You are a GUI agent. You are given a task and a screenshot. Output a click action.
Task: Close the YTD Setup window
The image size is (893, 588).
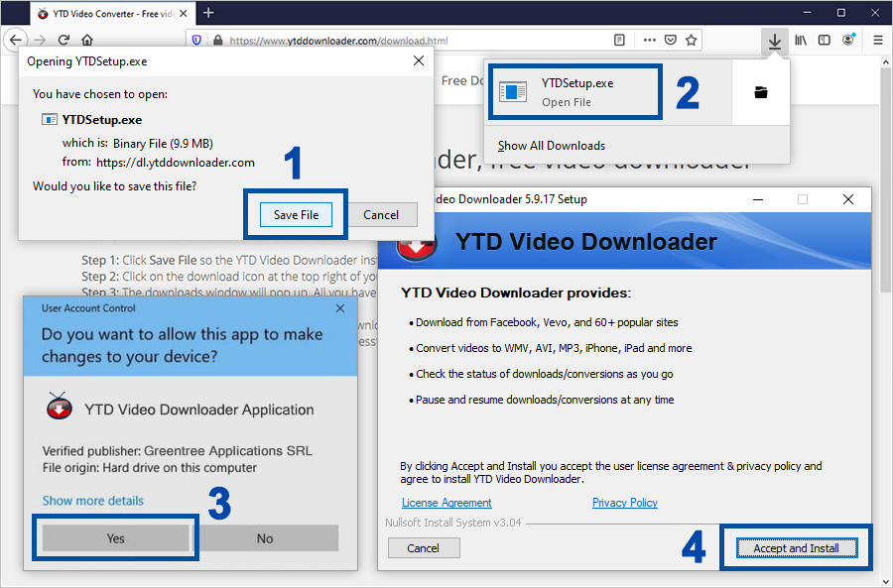pos(848,199)
